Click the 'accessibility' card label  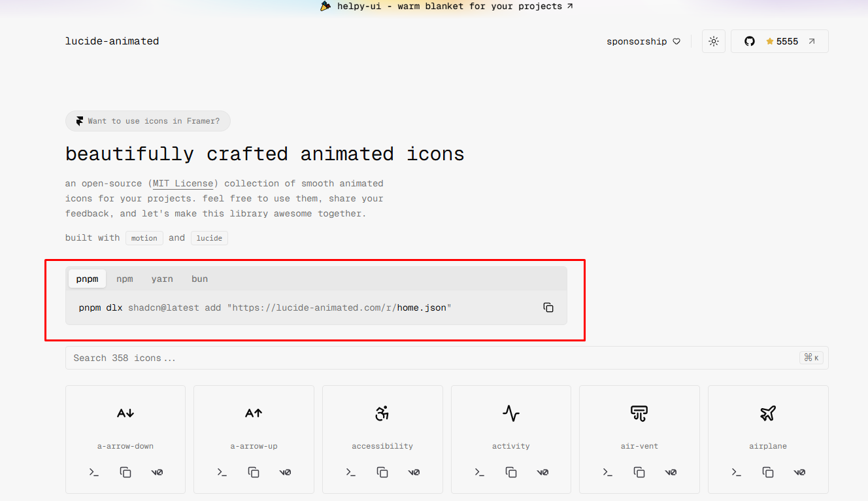click(x=382, y=446)
